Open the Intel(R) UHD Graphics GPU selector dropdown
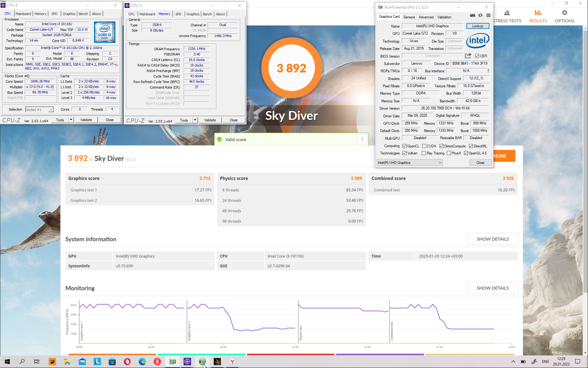 click(x=410, y=163)
